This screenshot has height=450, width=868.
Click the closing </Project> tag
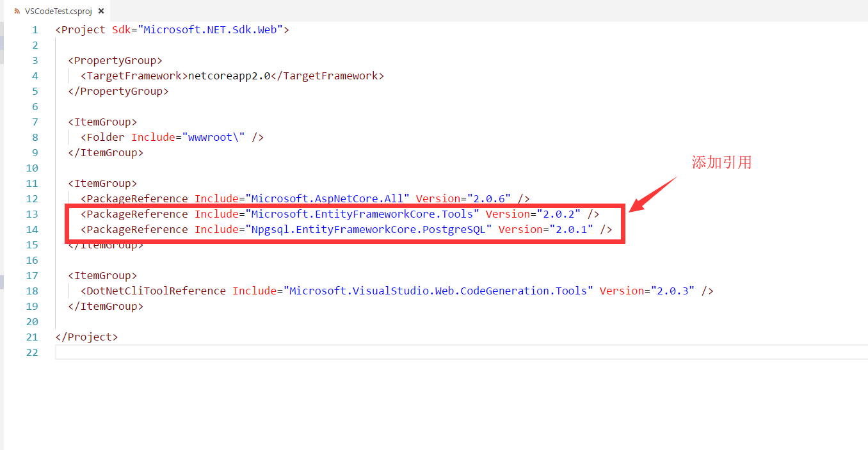click(86, 337)
